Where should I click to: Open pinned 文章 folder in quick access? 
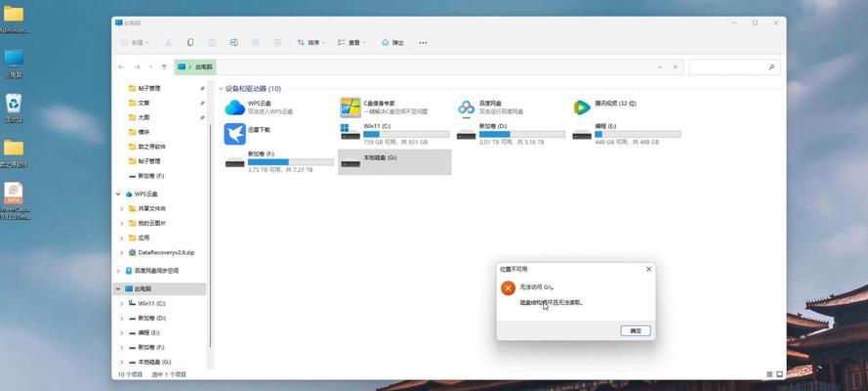[144, 103]
